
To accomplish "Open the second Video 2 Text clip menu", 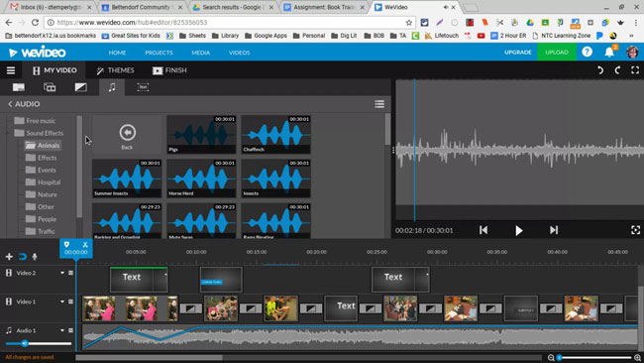I will click(427, 275).
